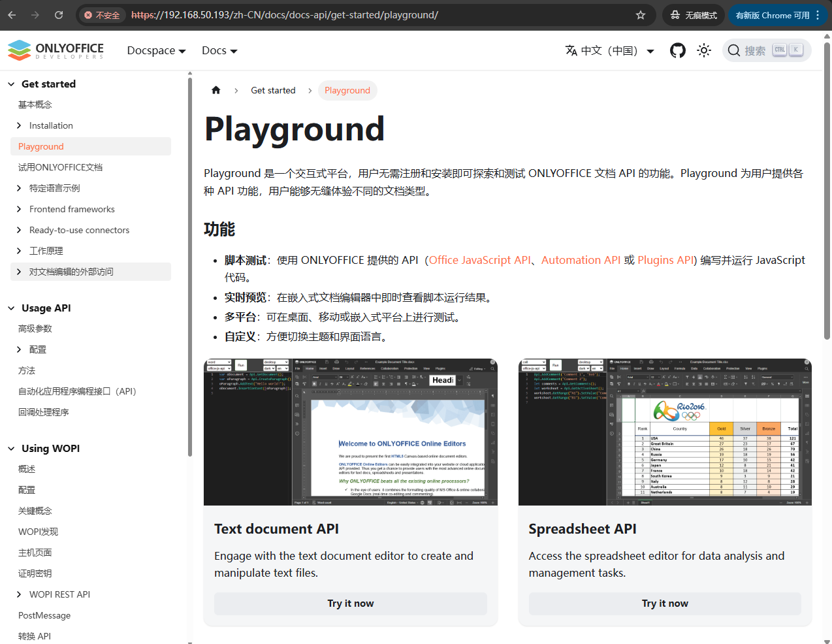Viewport: 832px width, 644px height.
Task: Expand the 配置 item under Usage API
Action: (19, 349)
